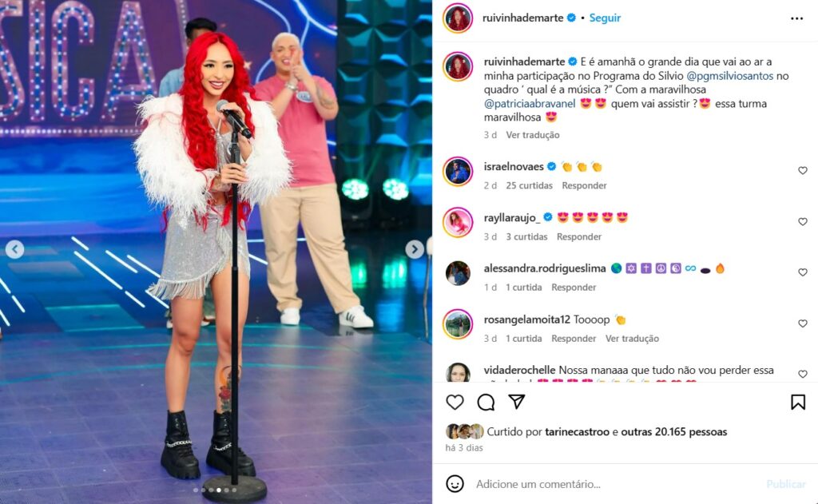This screenshot has height=504, width=818.
Task: Share the post via paper plane icon
Action: (517, 401)
